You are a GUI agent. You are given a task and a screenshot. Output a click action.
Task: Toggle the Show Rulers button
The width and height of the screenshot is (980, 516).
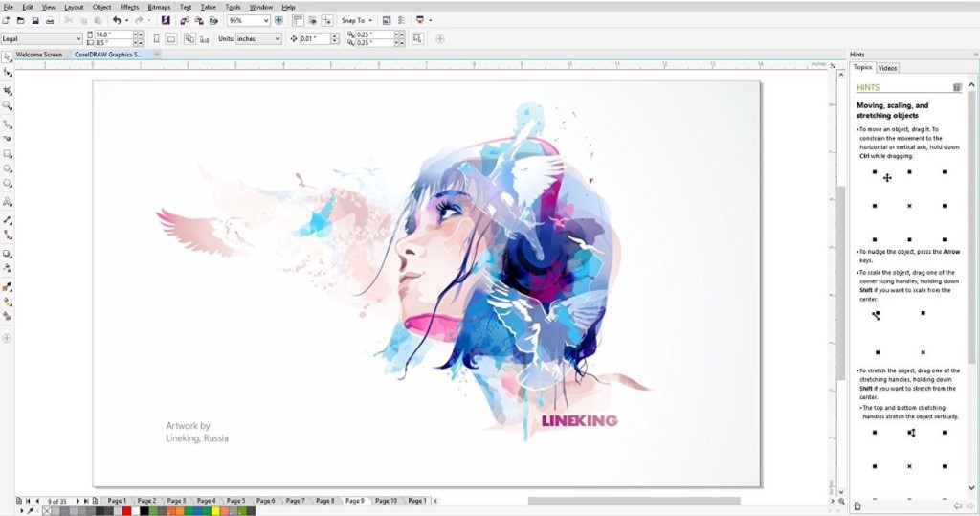[x=298, y=21]
